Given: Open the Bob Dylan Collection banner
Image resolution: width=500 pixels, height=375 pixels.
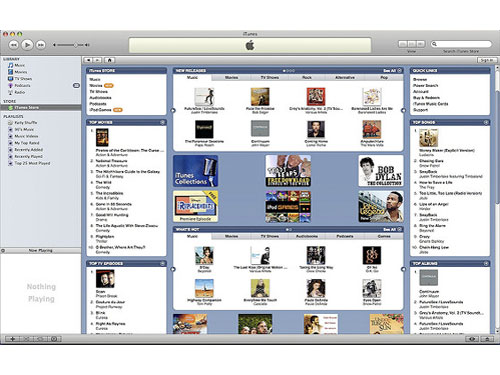Looking at the screenshot, I should pos(381,171).
